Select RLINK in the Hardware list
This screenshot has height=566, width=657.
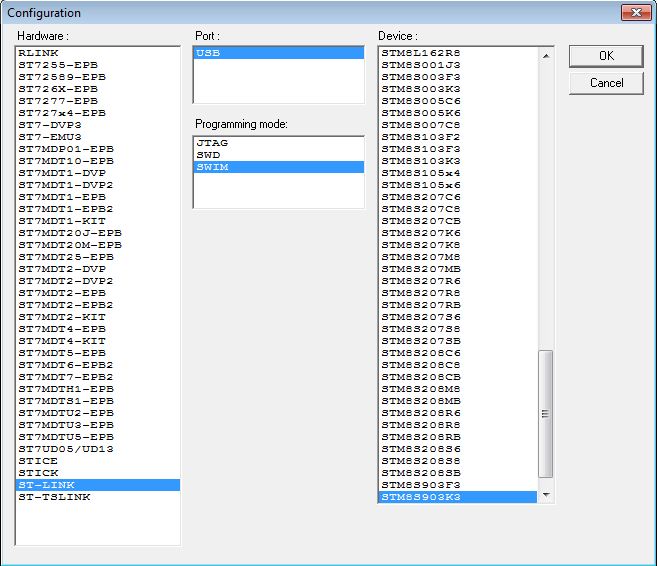[x=40, y=53]
